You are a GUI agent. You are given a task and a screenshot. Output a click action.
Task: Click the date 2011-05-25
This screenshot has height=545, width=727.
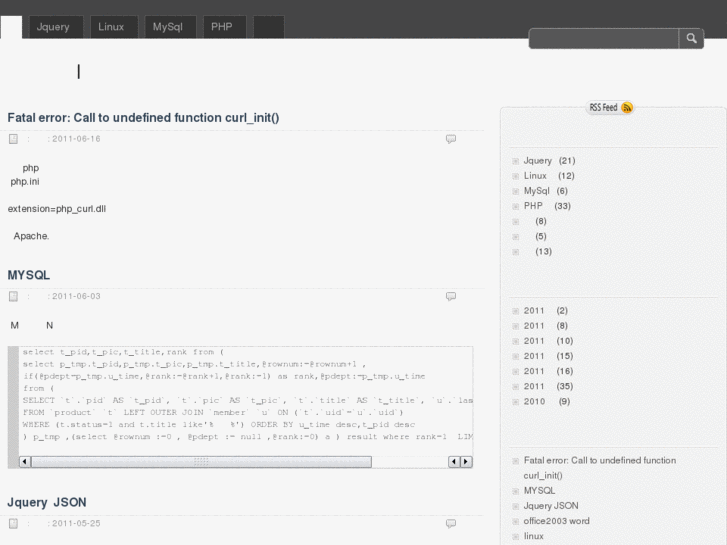click(76, 524)
